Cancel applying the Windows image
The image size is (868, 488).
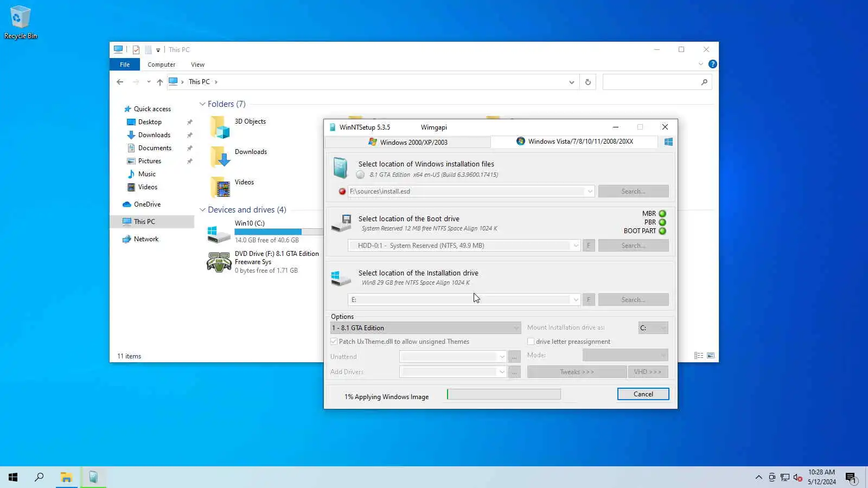coord(643,394)
